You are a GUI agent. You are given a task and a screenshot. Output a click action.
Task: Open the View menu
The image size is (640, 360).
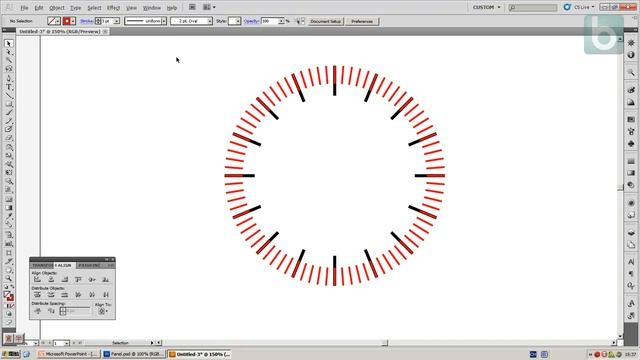[131, 8]
